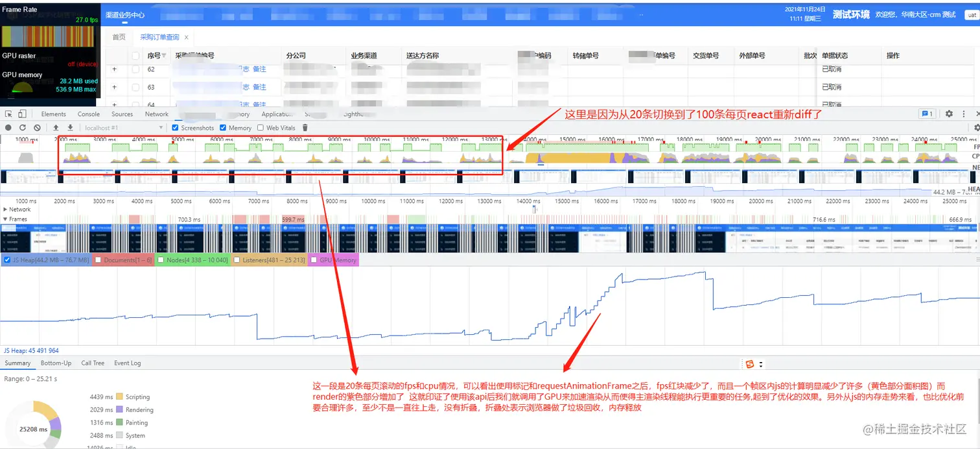Viewport: 980px width, 449px height.
Task: Click the load profile upload icon
Action: coord(56,127)
